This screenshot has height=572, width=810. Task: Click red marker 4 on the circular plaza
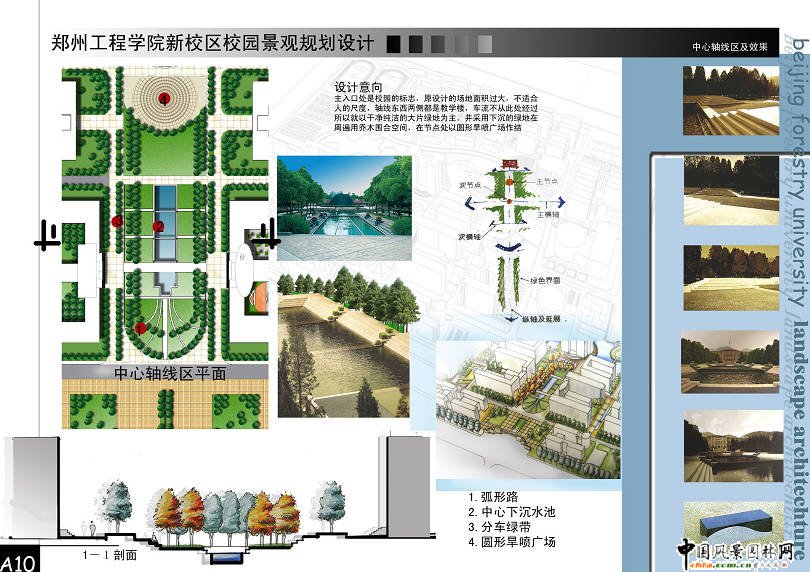tap(161, 96)
